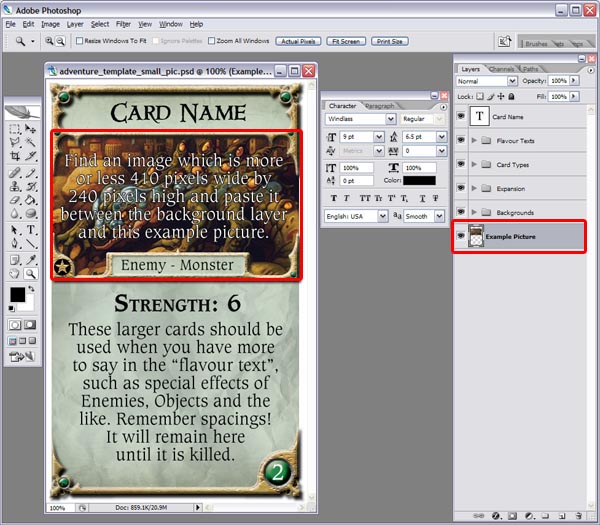Viewport: 600px width, 525px height.
Task: Select the Magic Wand tool
Action: coord(31,142)
